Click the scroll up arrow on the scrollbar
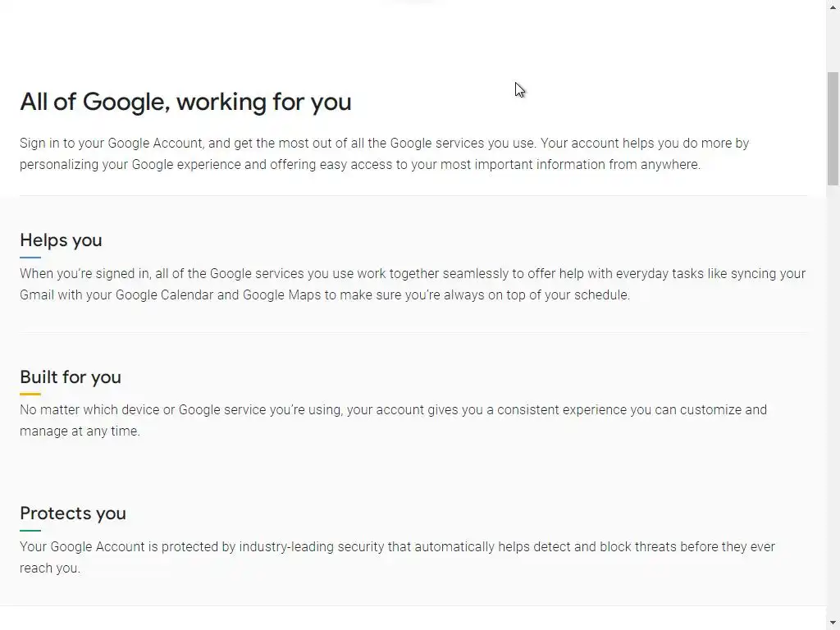840x630 pixels. coord(833,7)
